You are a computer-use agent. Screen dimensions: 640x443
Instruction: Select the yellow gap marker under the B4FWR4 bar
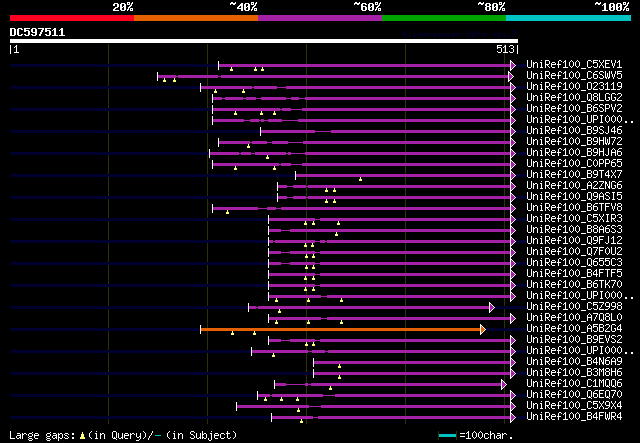click(x=301, y=421)
